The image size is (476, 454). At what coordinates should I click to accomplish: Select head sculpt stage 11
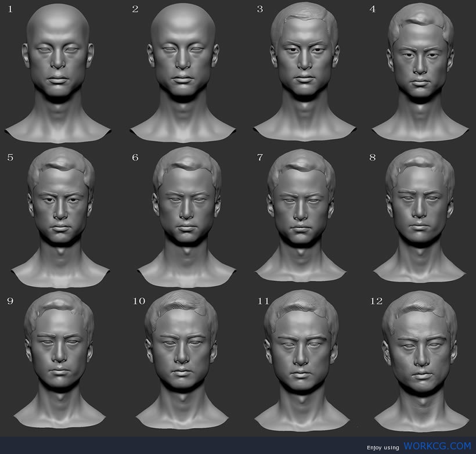[x=301, y=361]
